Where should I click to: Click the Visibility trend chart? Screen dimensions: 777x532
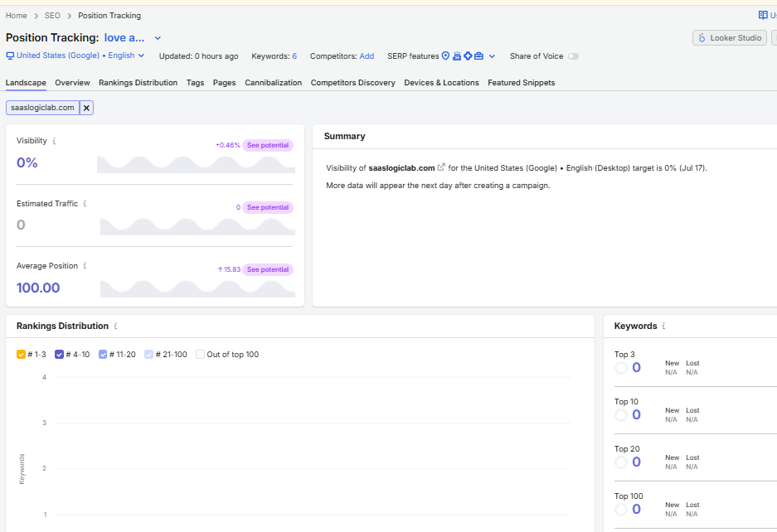[196, 164]
